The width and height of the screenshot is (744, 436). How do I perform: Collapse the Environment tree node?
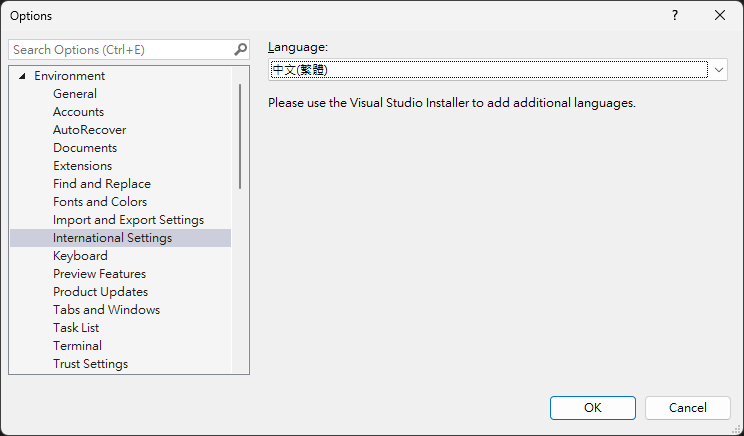pyautogui.click(x=22, y=76)
